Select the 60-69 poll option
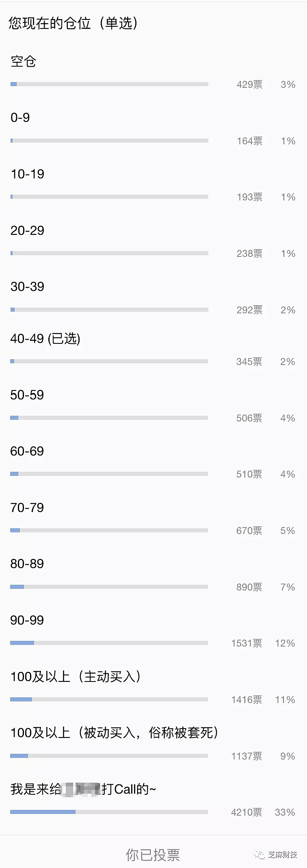Viewport: 307px width, 868px height. 27,451
